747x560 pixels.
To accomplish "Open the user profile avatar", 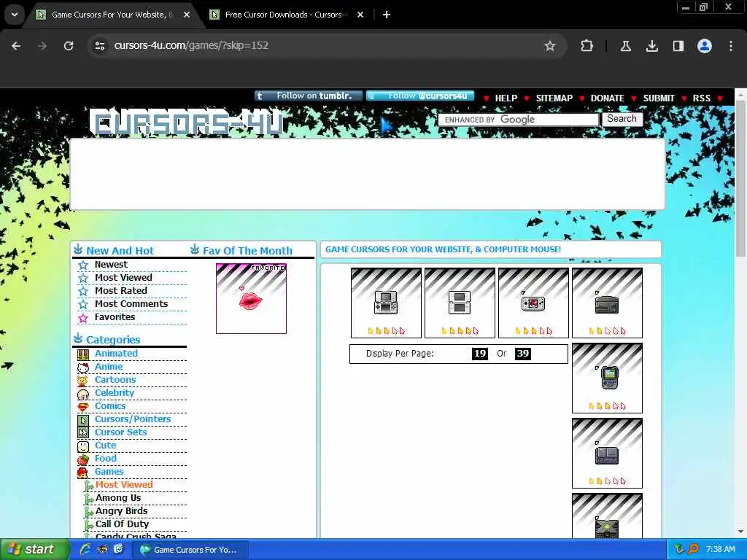I will [x=705, y=46].
